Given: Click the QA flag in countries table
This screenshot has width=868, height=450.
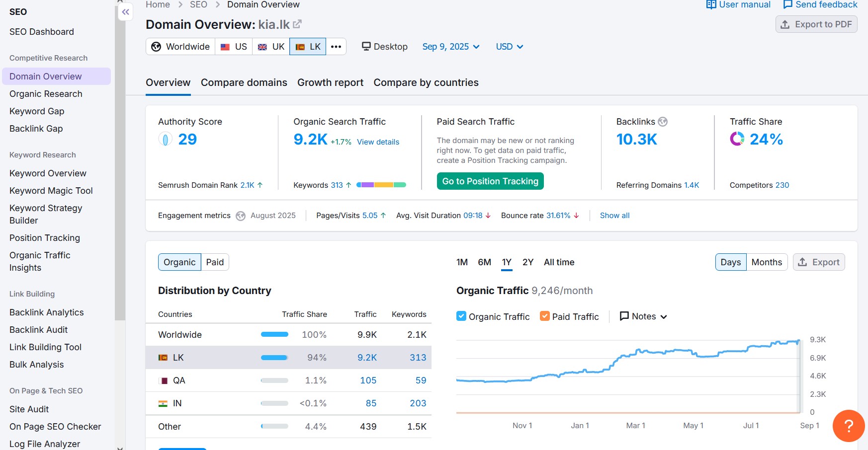Looking at the screenshot, I should point(163,380).
